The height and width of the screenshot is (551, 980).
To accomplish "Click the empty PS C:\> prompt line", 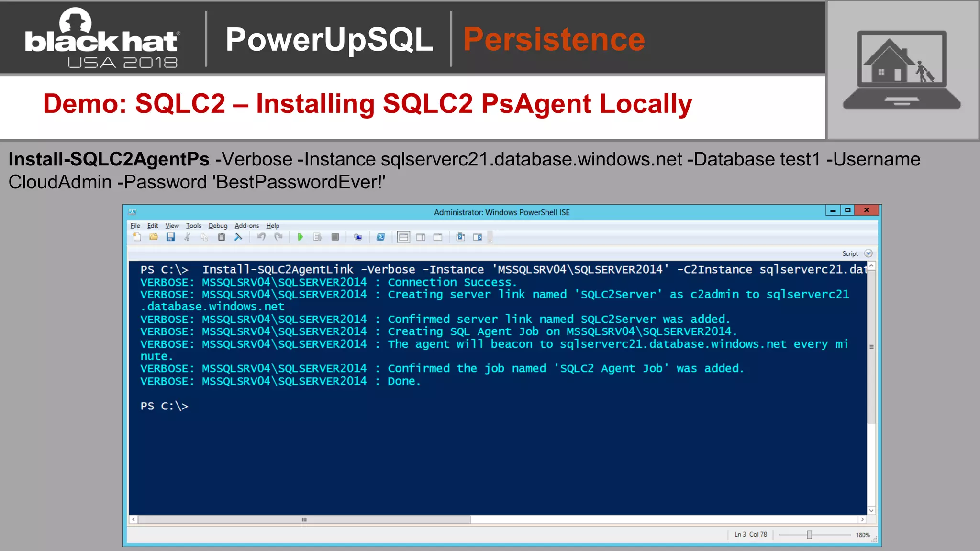I will pos(164,406).
